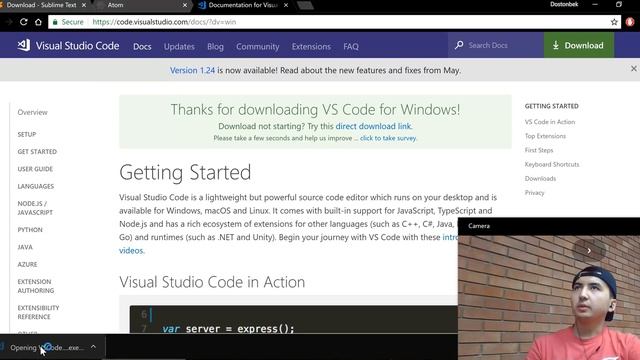Expand the USER GUIDE section
The width and height of the screenshot is (640, 360).
coord(35,169)
